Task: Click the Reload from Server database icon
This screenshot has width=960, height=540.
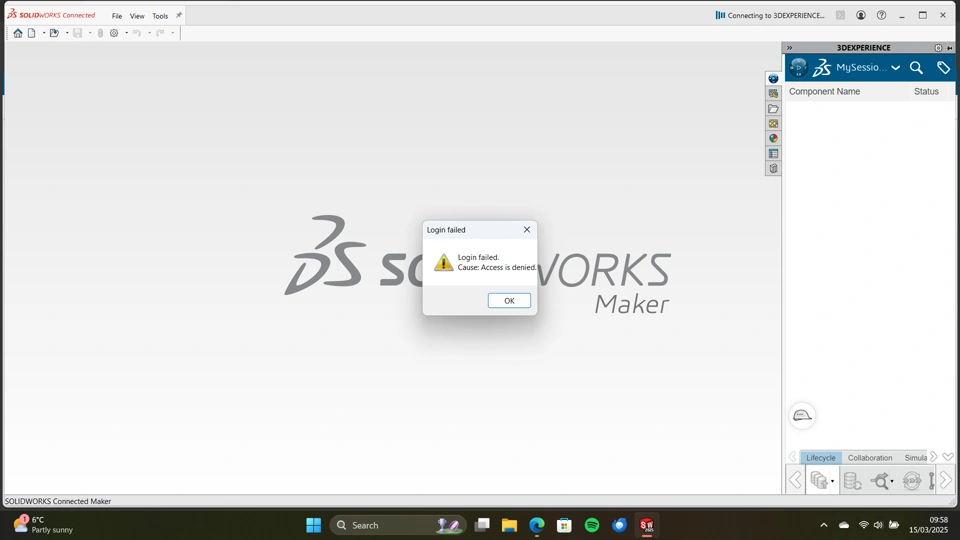Action: [x=852, y=481]
